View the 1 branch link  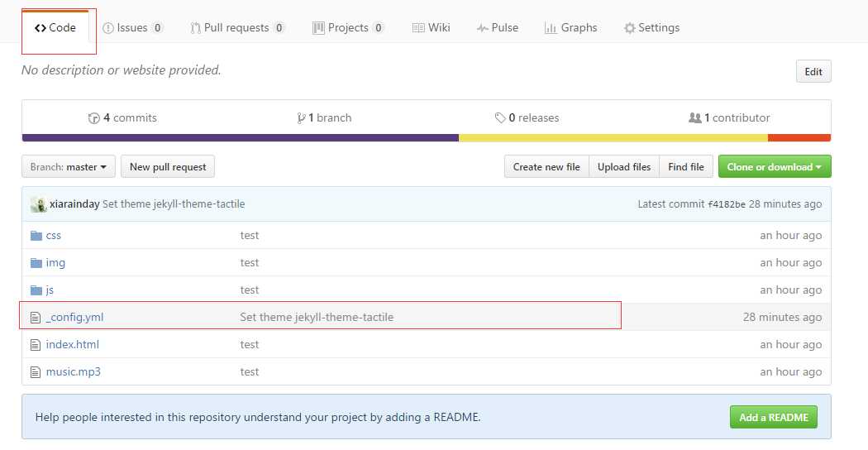pos(324,117)
